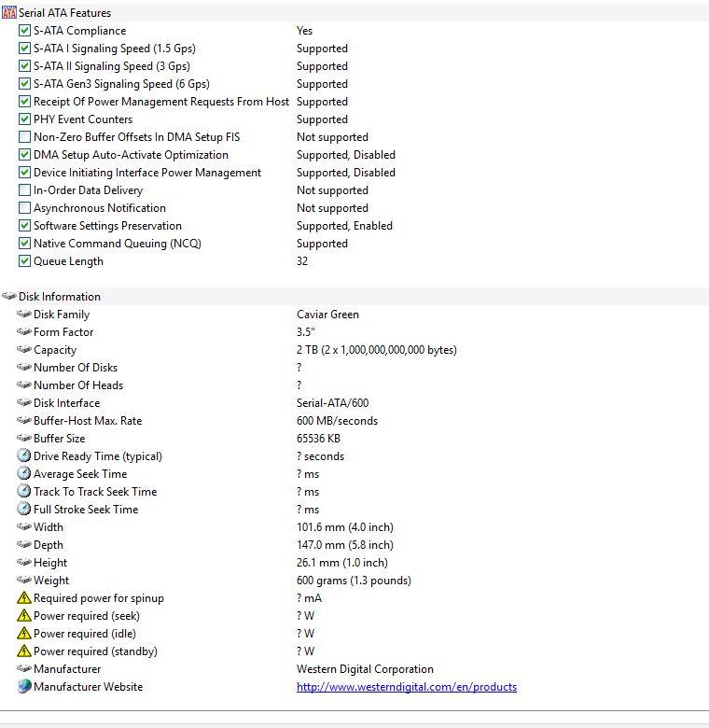Select the Western Digital Corporation manufacturer value
Image resolution: width=709 pixels, height=728 pixels.
pos(365,669)
